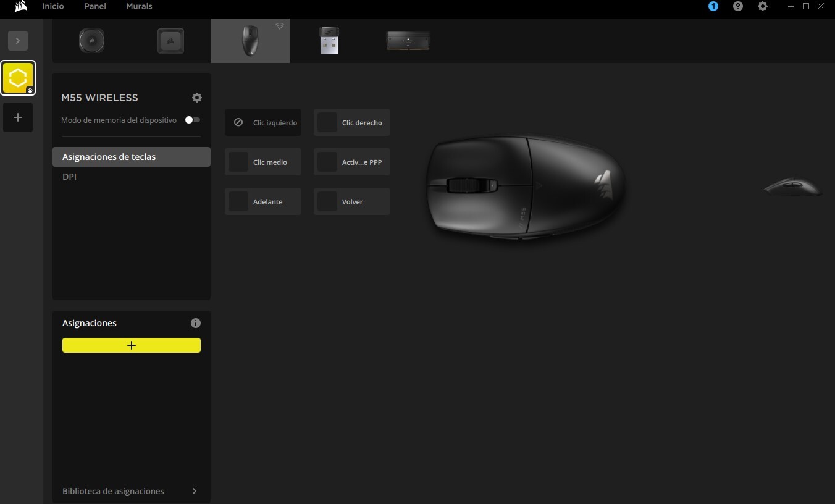Add new assignment with yellow plus bar
835x504 pixels.
tap(132, 345)
